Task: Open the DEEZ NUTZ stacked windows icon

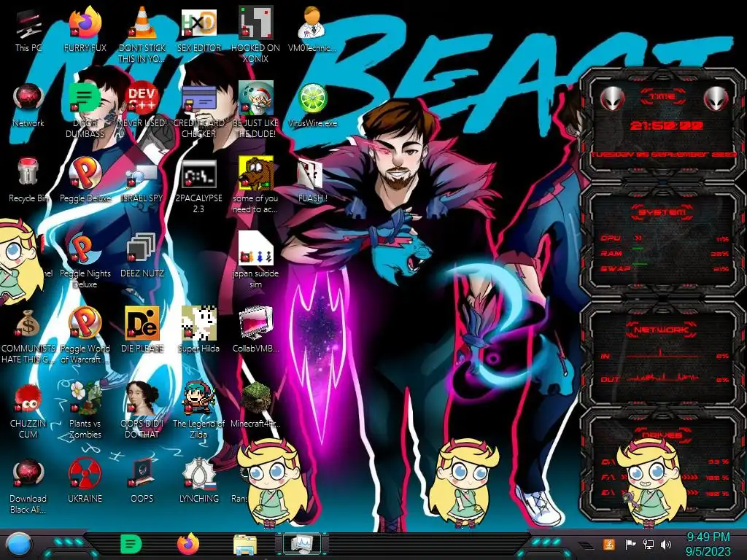Action: click(142, 256)
